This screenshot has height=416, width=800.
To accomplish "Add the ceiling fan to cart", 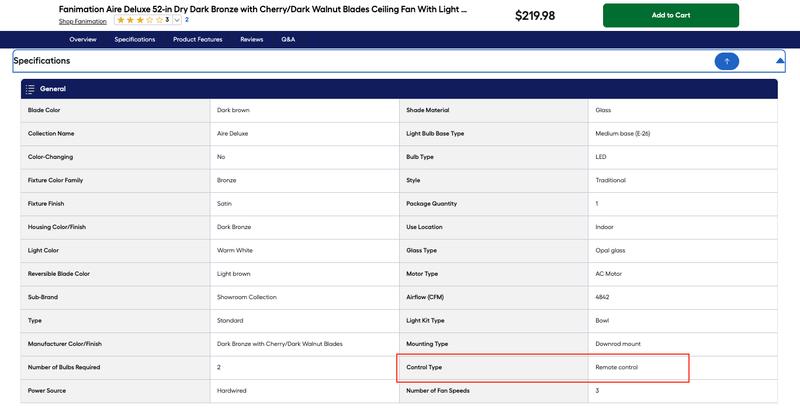I will [x=670, y=15].
